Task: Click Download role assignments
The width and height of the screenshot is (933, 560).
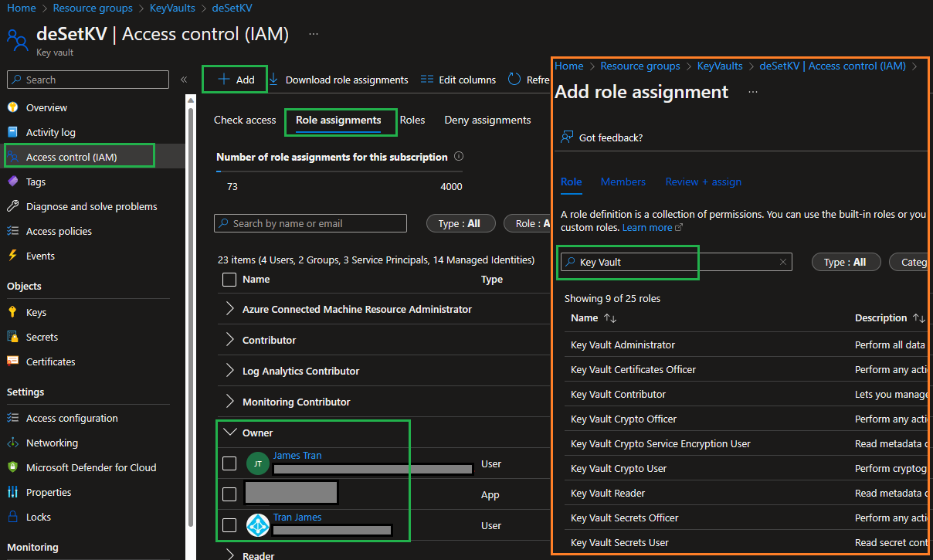Action: pos(338,80)
